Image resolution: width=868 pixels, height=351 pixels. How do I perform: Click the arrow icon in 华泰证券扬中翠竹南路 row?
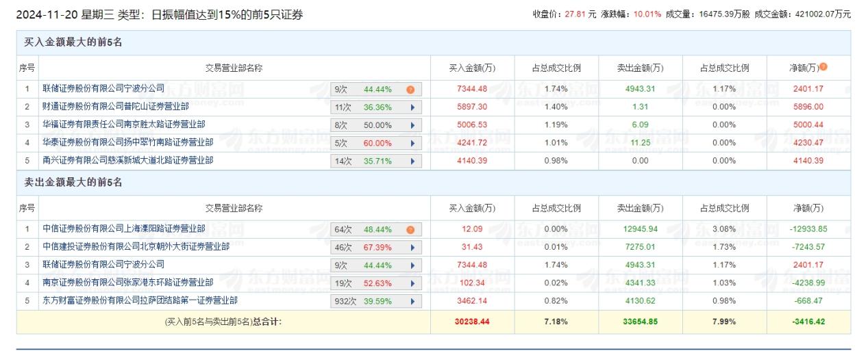click(x=412, y=143)
